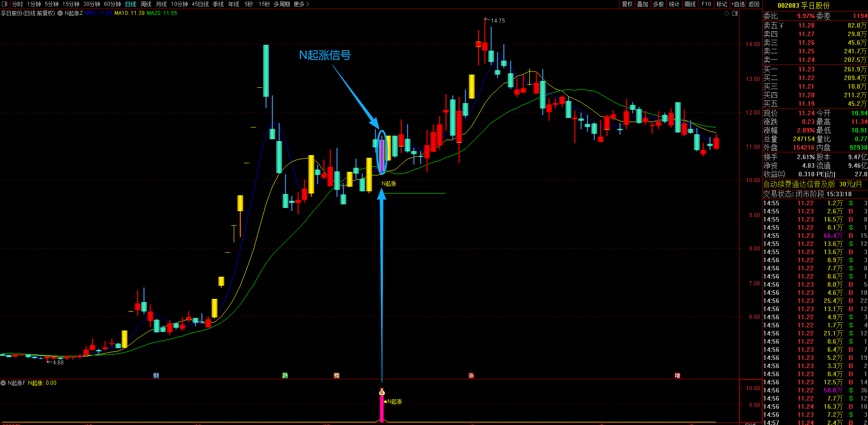The height and width of the screenshot is (425, 868).
Task: Click the 收益(三) earnings label
Action: click(774, 174)
